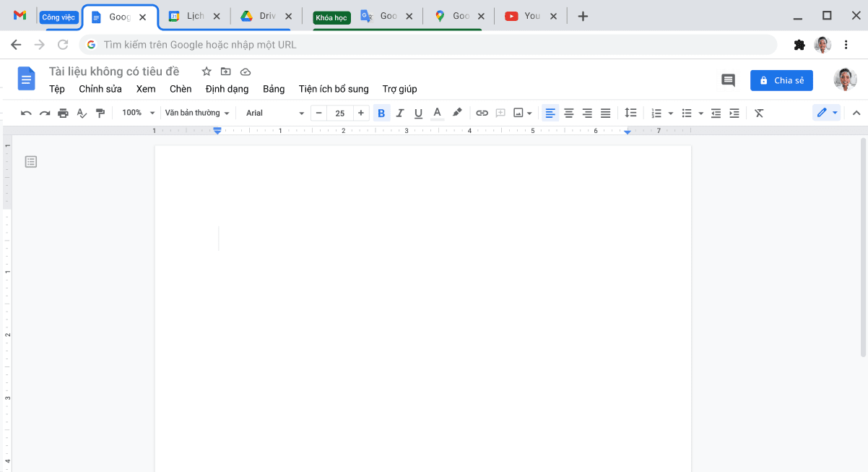Increase font size with the plus button
This screenshot has height=472, width=868.
pos(361,113)
